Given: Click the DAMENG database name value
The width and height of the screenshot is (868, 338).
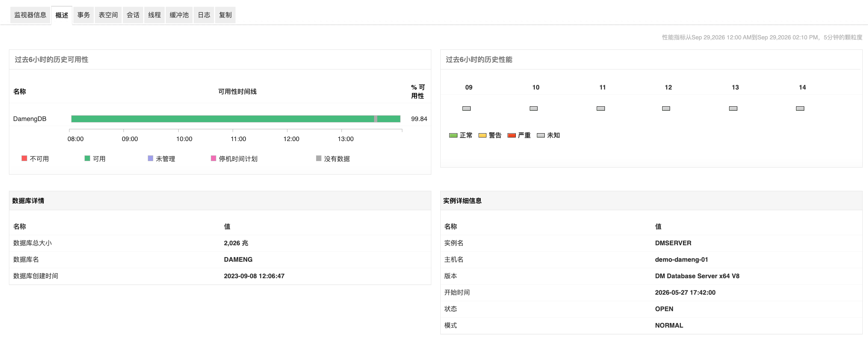Looking at the screenshot, I should [x=238, y=260].
